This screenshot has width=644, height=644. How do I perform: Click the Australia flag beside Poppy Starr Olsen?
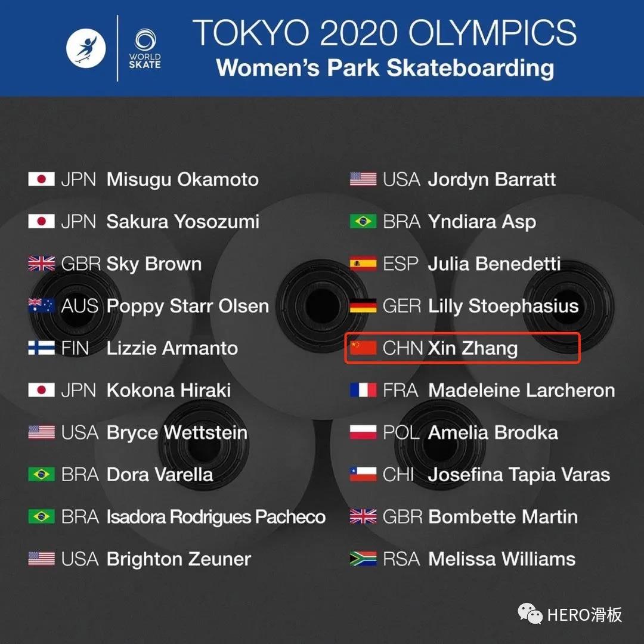click(x=42, y=305)
